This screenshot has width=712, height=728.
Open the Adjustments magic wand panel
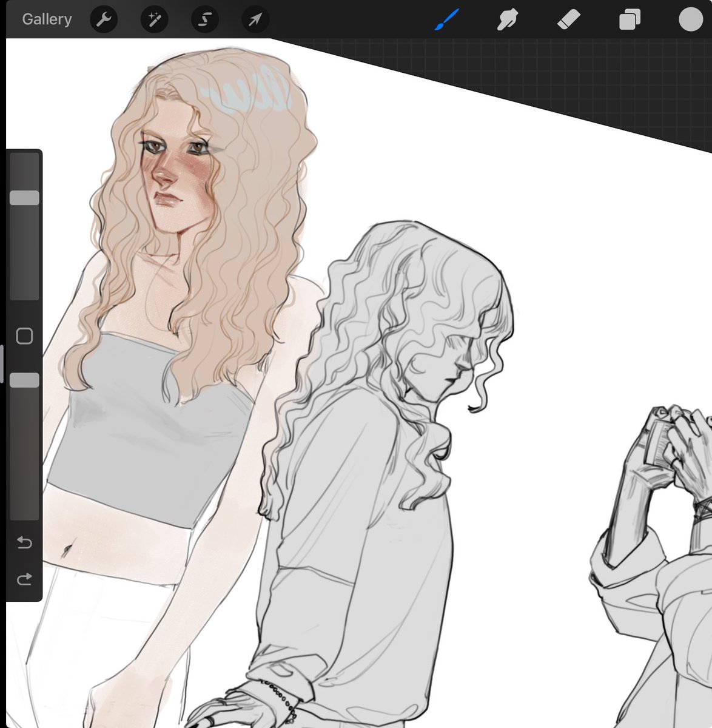pyautogui.click(x=154, y=19)
